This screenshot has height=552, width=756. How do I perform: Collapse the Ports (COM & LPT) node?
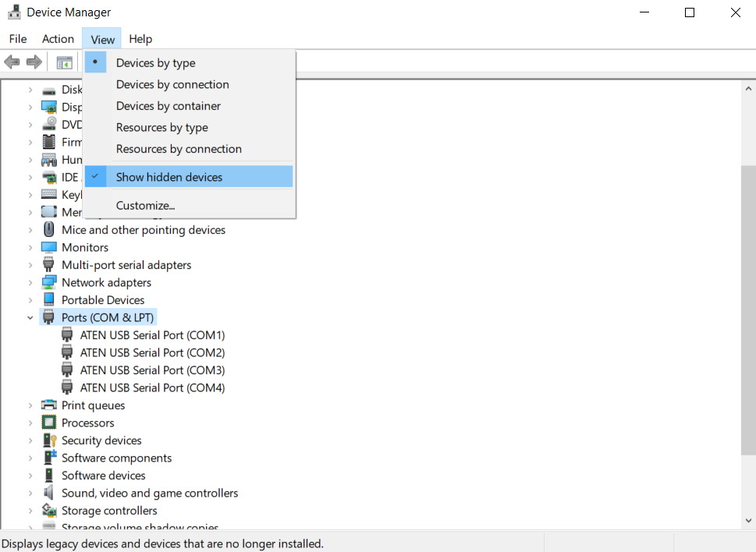click(30, 317)
